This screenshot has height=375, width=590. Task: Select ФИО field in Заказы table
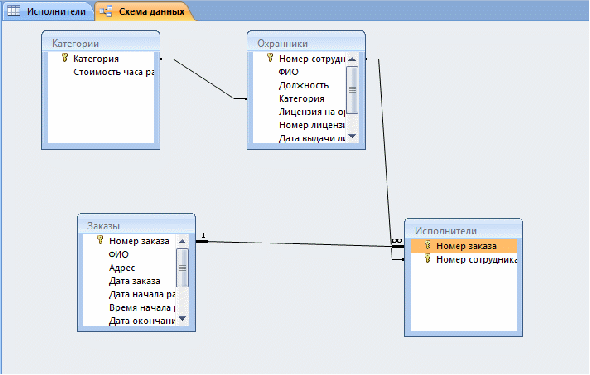119,255
